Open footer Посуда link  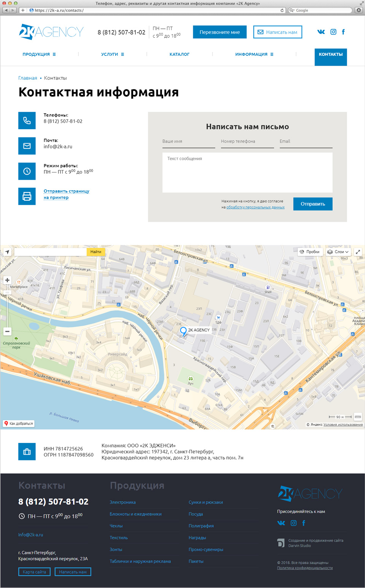(196, 514)
